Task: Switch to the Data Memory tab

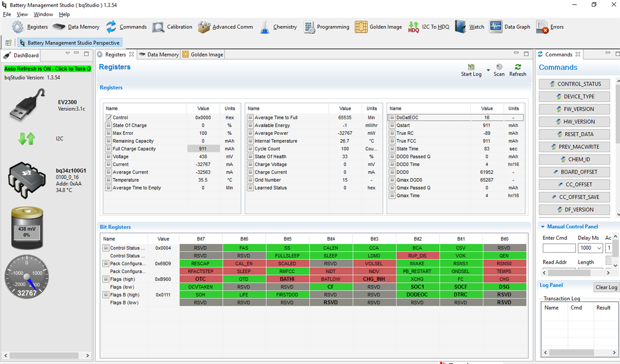Action: pyautogui.click(x=158, y=54)
